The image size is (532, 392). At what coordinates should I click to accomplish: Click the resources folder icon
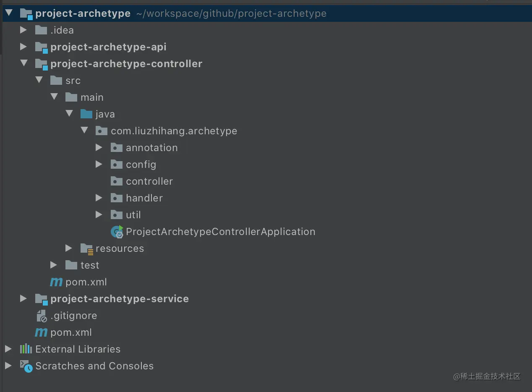point(86,248)
